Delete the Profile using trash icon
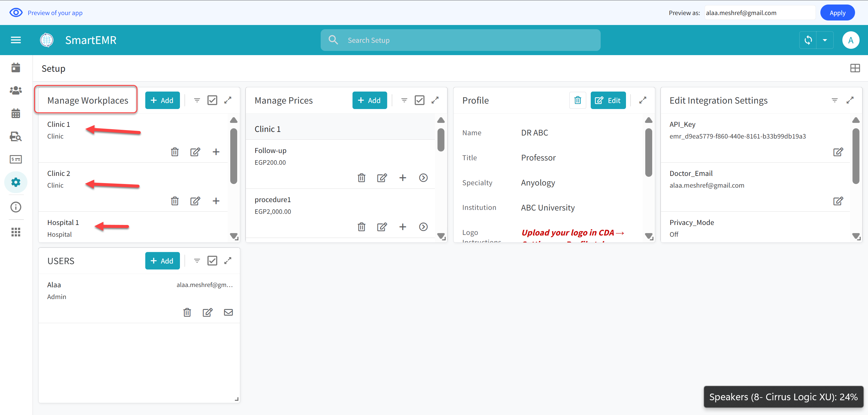The image size is (868, 415). pos(577,100)
